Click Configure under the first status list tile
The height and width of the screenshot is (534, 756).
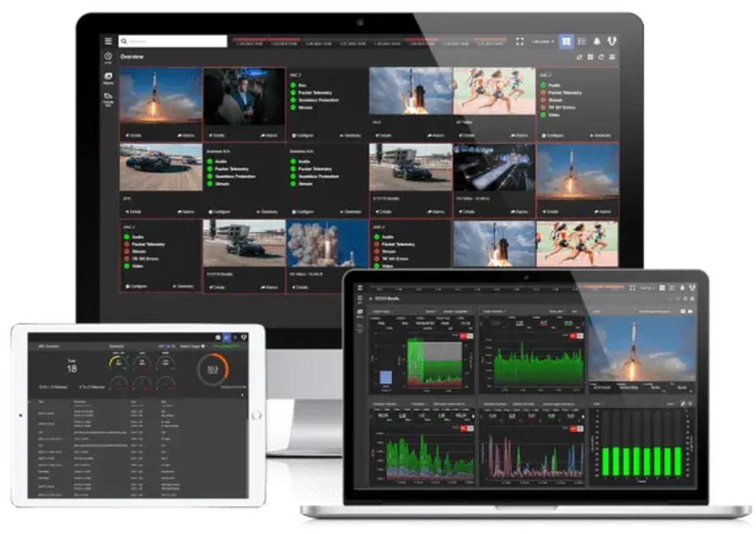303,136
